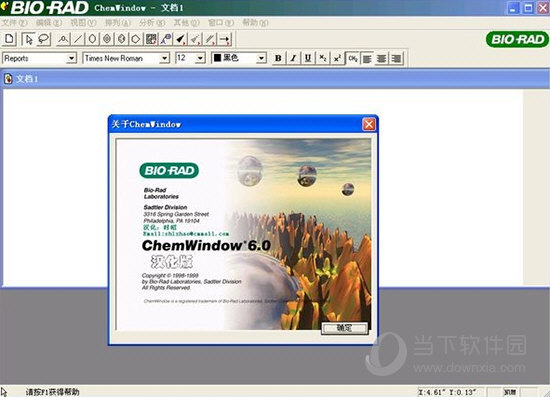Toggle bold text formatting
The height and width of the screenshot is (397, 550).
click(278, 58)
